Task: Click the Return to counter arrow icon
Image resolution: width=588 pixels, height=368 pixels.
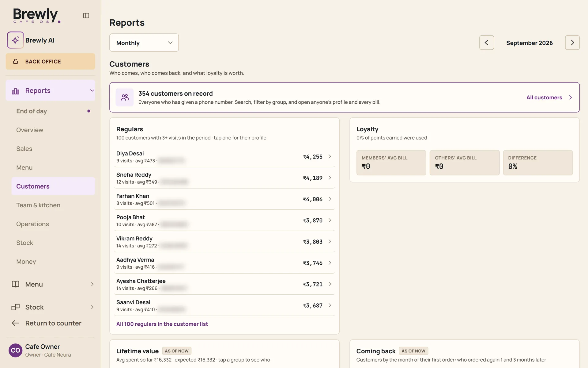Action: pos(16,323)
